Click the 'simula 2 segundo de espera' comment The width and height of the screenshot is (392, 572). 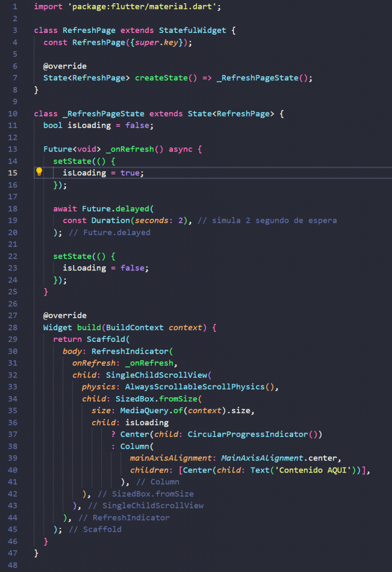(267, 220)
